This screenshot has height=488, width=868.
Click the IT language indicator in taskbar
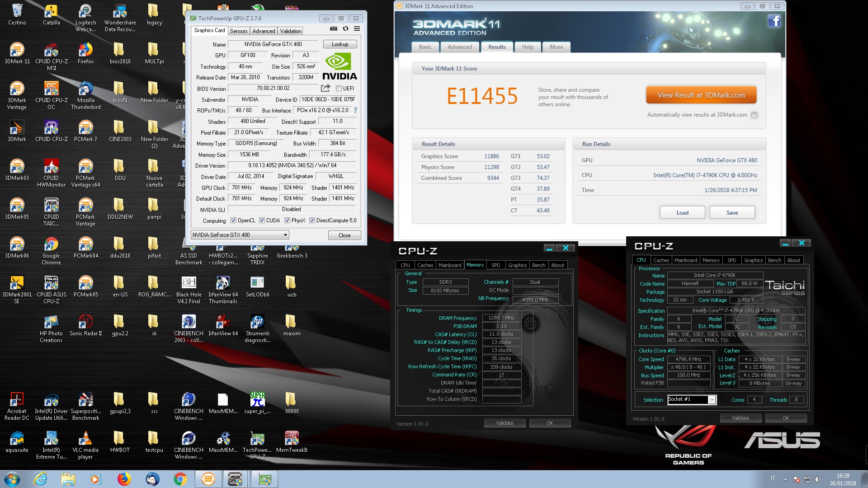(x=773, y=478)
